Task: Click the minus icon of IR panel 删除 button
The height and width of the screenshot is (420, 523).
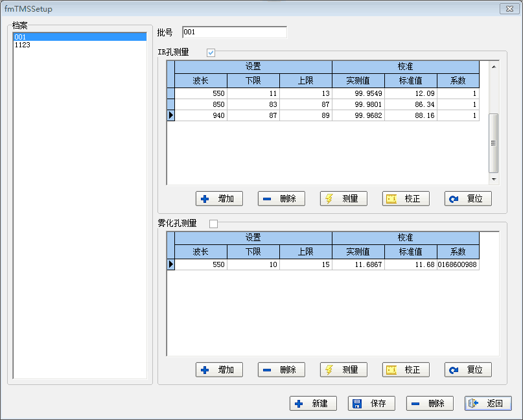Action: [x=267, y=199]
